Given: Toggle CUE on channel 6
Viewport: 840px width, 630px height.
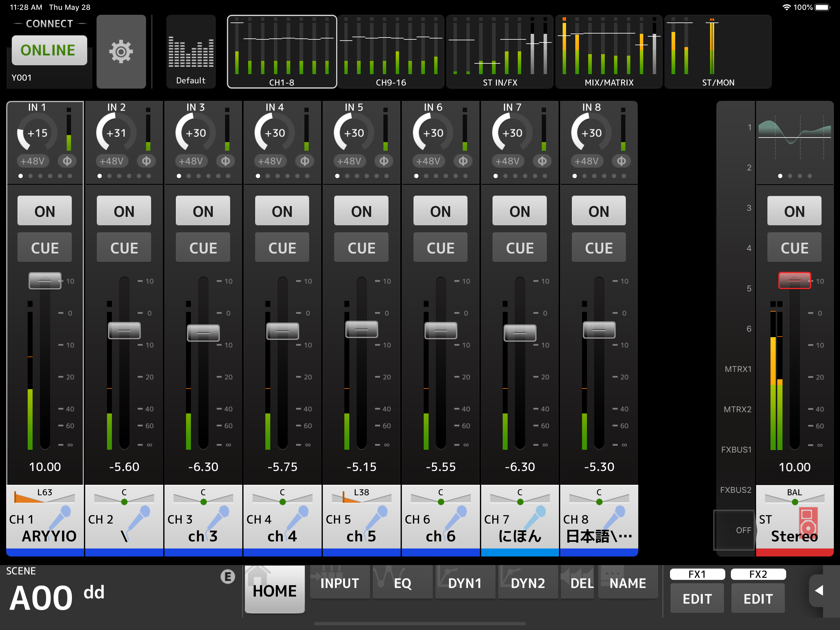Looking at the screenshot, I should [440, 248].
